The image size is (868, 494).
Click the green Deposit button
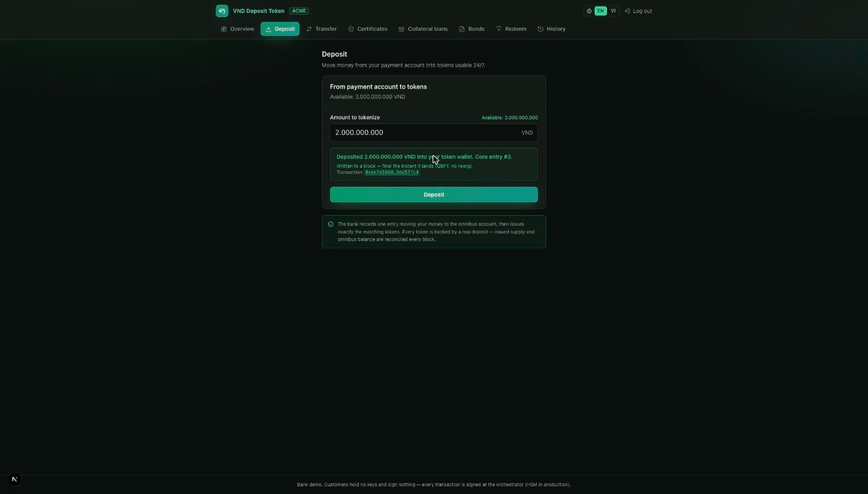tap(434, 194)
